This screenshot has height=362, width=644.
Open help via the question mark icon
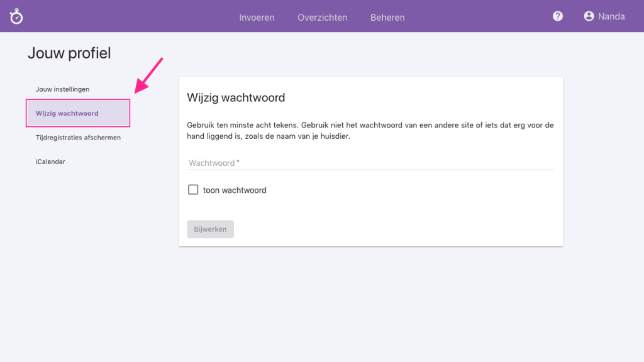pyautogui.click(x=557, y=16)
